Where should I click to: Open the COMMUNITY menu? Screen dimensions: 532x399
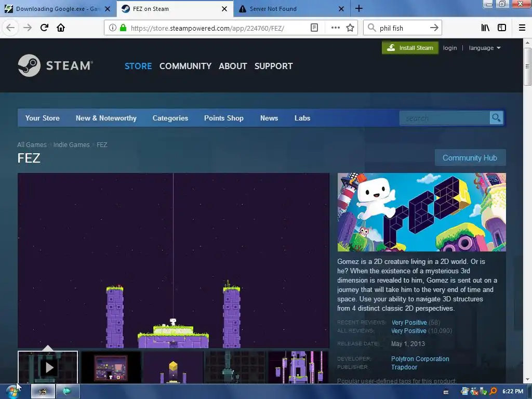point(185,66)
